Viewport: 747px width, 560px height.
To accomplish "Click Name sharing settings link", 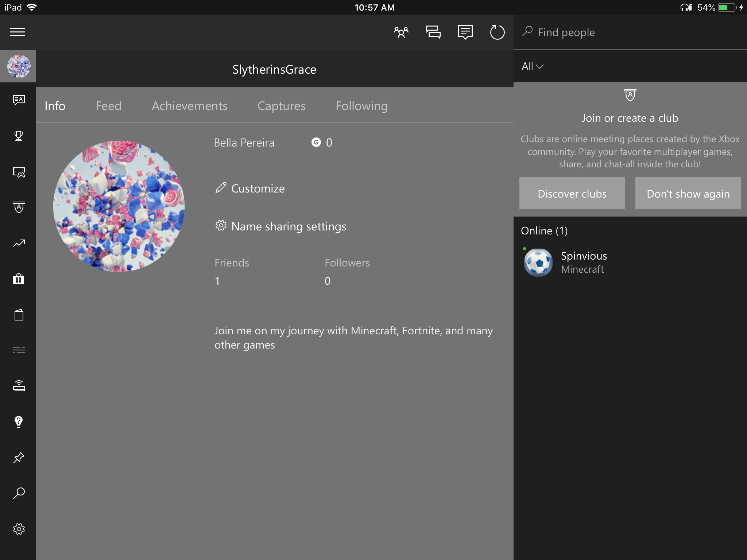I will (288, 226).
